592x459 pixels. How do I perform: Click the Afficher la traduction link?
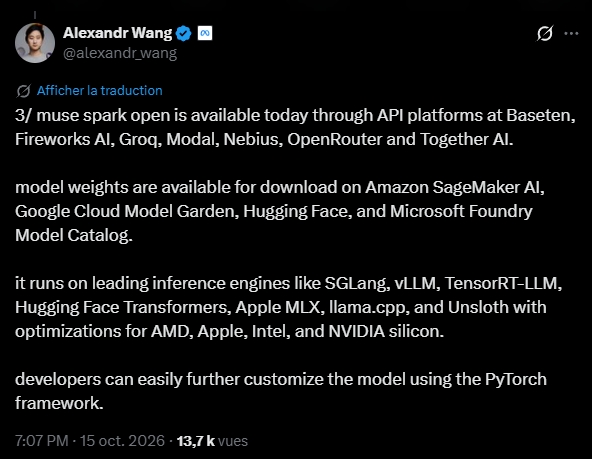pos(100,91)
